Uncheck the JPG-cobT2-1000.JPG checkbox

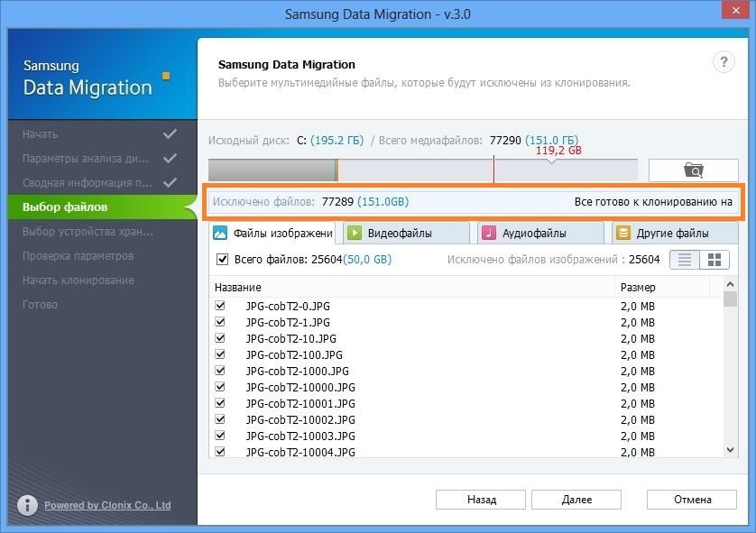[x=220, y=371]
